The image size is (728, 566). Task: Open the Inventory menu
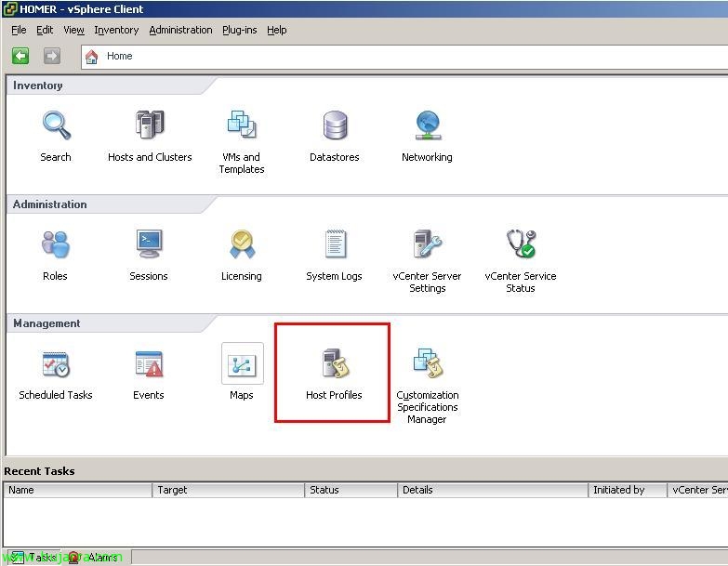coord(116,30)
